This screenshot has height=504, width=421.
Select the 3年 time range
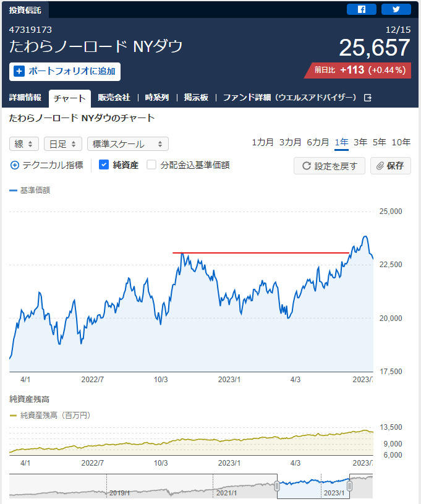360,142
